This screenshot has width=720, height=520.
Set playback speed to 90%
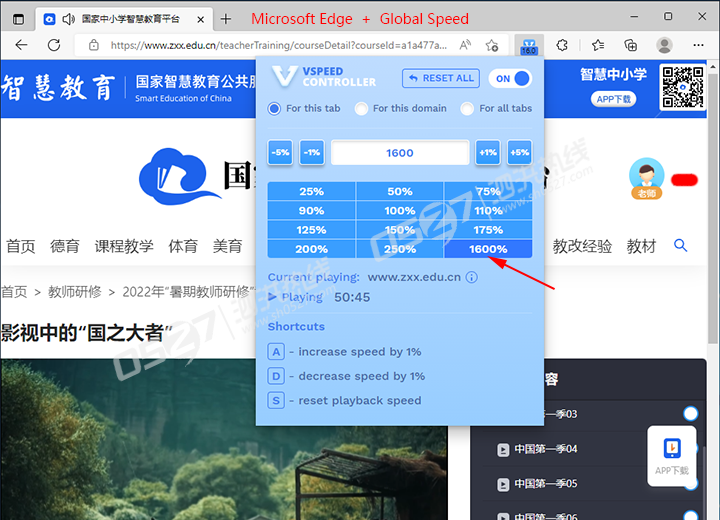point(311,211)
